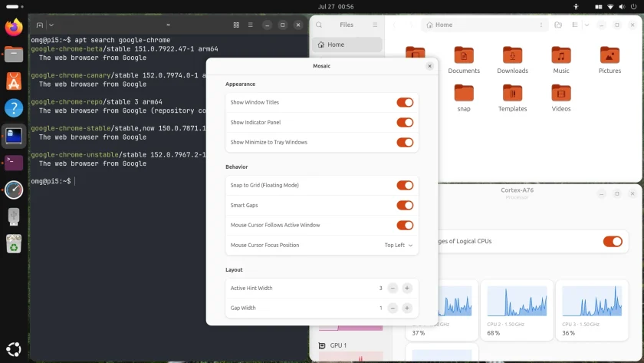Viewport: 644px width, 363px height.
Task: Search in the Files window
Action: [319, 25]
